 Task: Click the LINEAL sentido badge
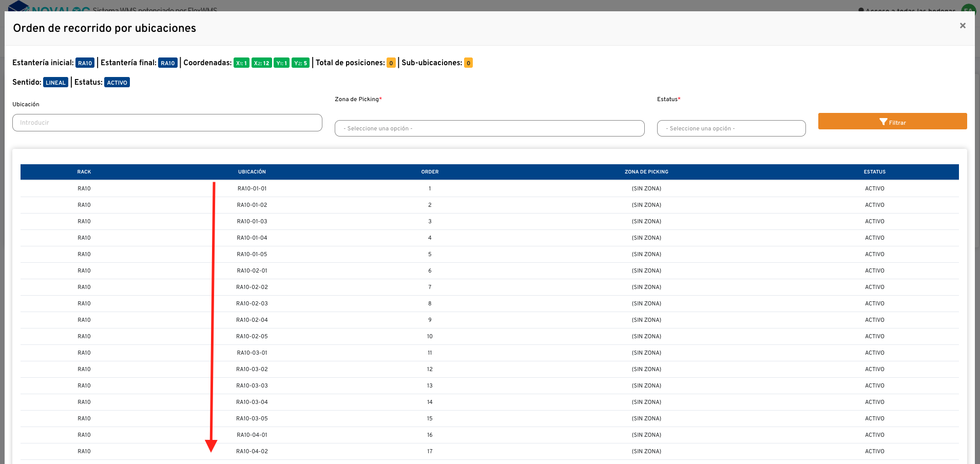click(x=55, y=83)
